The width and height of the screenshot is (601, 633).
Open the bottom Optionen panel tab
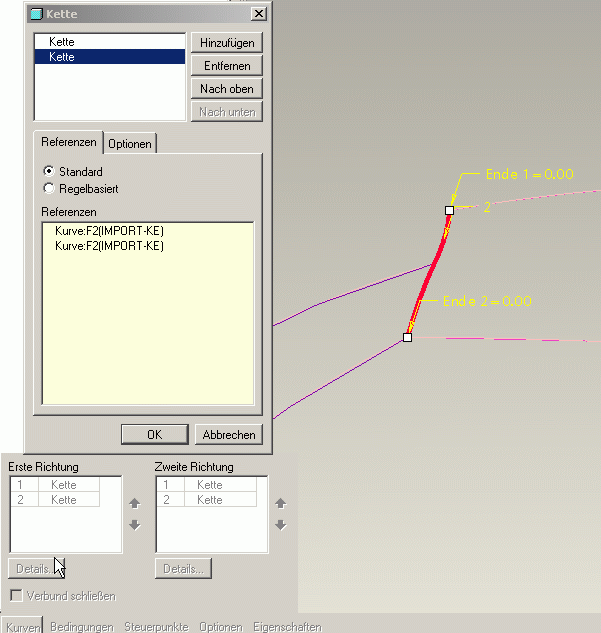tap(221, 627)
